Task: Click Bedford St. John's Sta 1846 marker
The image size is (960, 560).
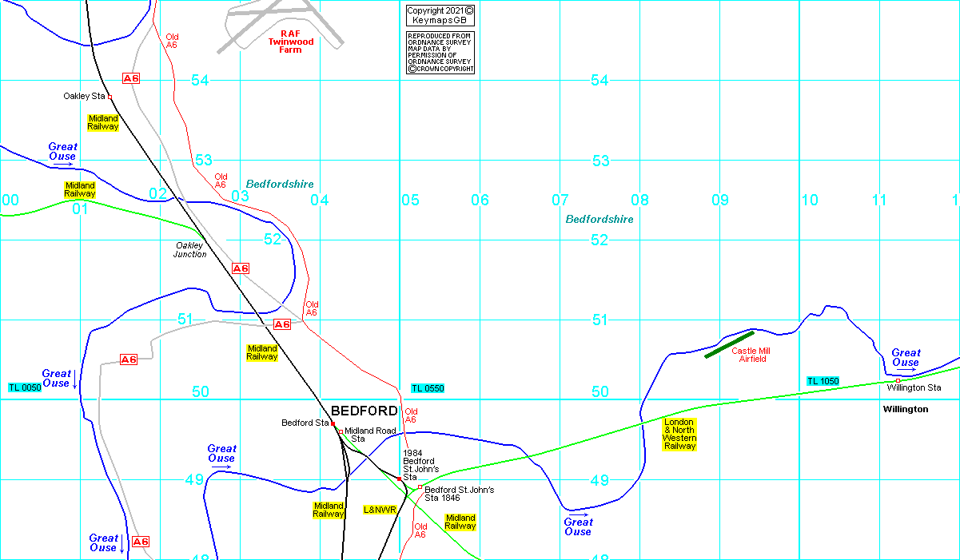Action: pos(420,487)
